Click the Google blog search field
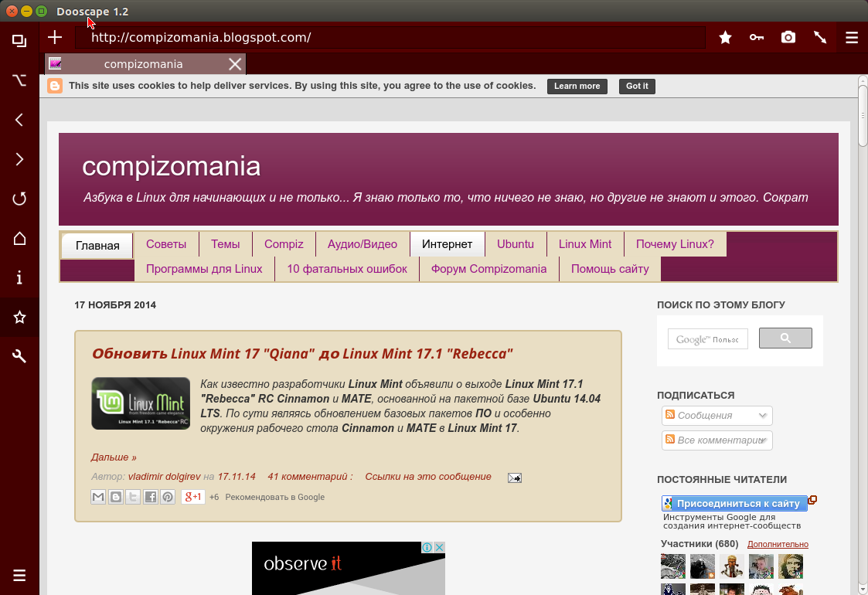Image resolution: width=868 pixels, height=595 pixels. click(x=708, y=339)
